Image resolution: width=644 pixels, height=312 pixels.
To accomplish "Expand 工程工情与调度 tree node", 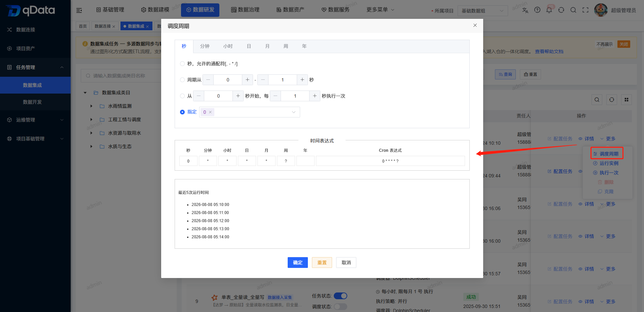I will [x=91, y=119].
